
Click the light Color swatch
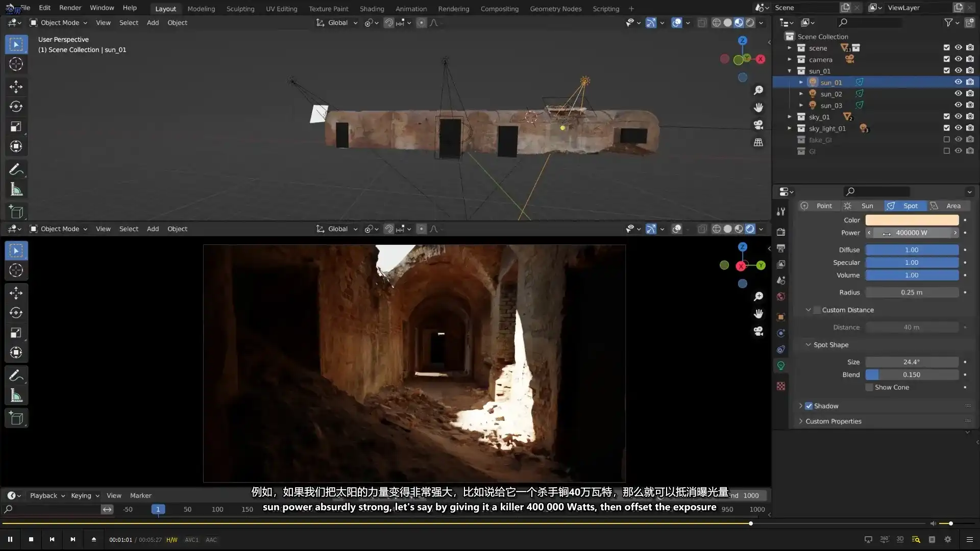click(912, 220)
